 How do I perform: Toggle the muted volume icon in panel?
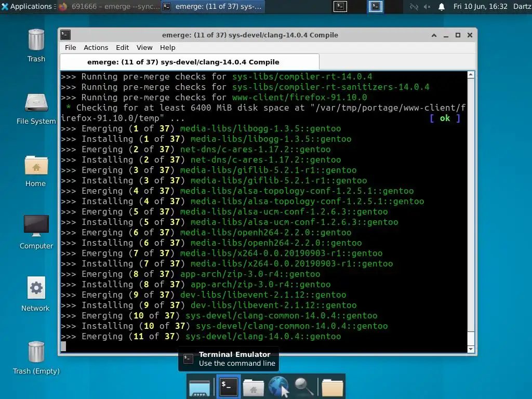pos(427,6)
